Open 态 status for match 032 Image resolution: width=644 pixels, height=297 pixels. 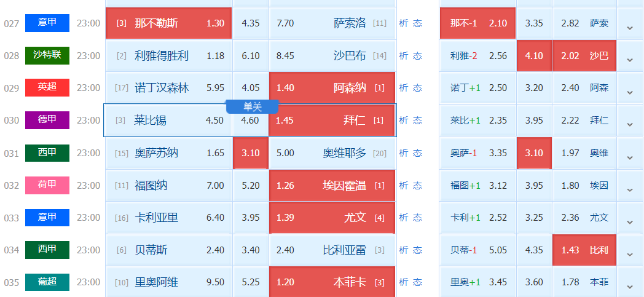(418, 185)
